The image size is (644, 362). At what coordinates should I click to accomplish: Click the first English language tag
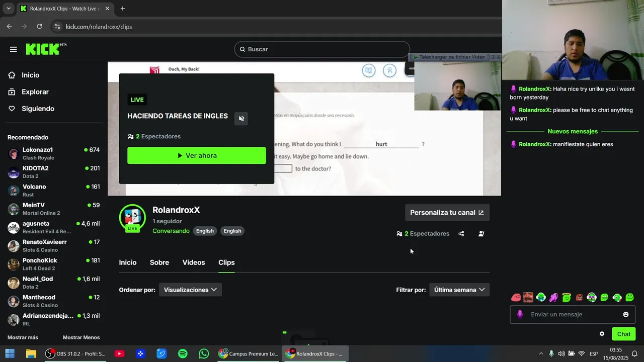205,231
